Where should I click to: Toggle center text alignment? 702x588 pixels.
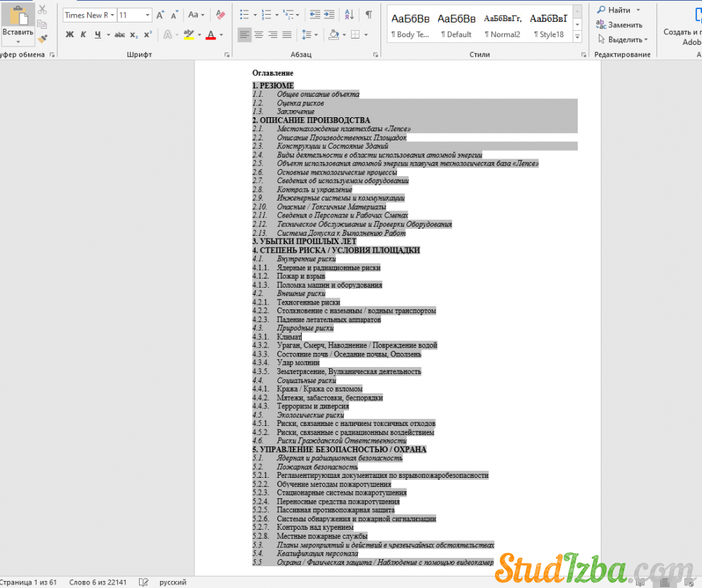coord(259,34)
